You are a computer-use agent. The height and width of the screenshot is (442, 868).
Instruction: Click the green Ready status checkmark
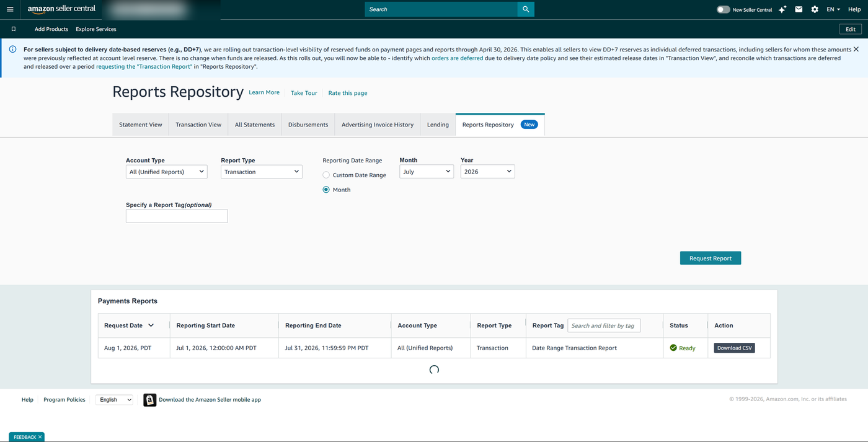pos(673,348)
